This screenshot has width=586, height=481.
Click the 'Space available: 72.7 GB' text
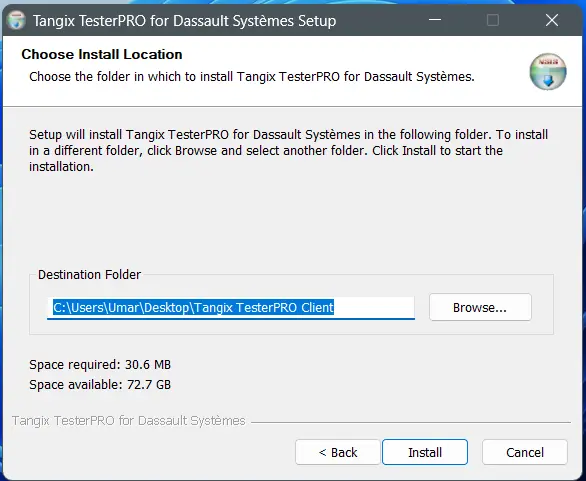click(x=100, y=385)
